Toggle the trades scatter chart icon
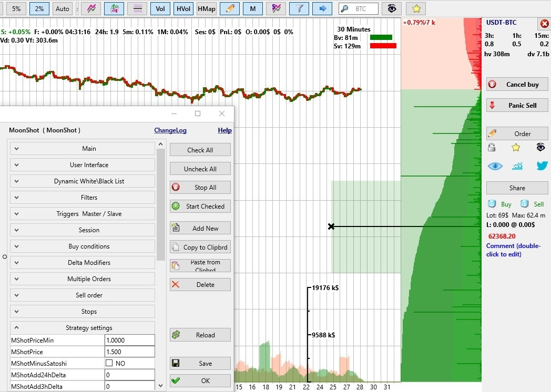 point(114,9)
